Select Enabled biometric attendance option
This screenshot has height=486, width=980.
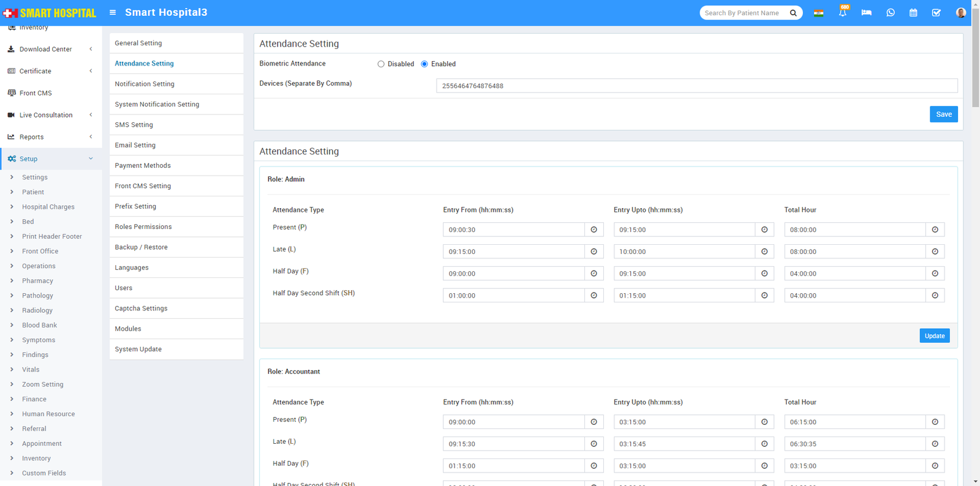click(424, 64)
